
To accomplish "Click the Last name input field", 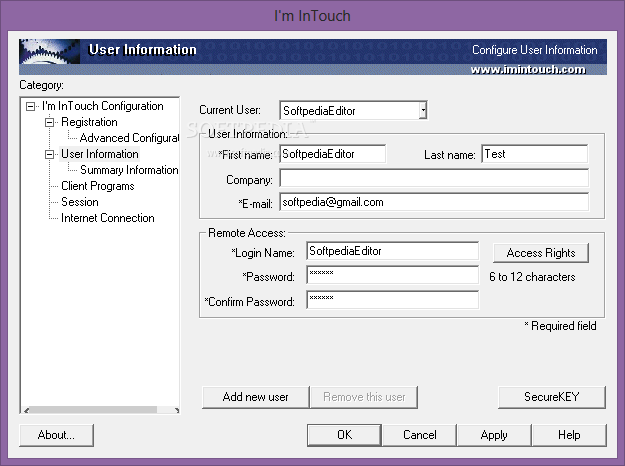I will coord(535,154).
